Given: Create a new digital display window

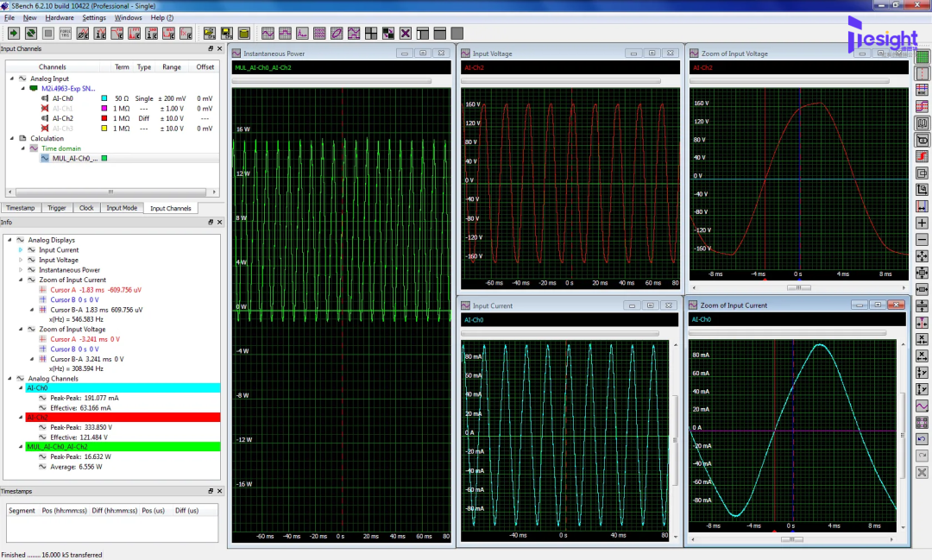Looking at the screenshot, I should point(285,34).
